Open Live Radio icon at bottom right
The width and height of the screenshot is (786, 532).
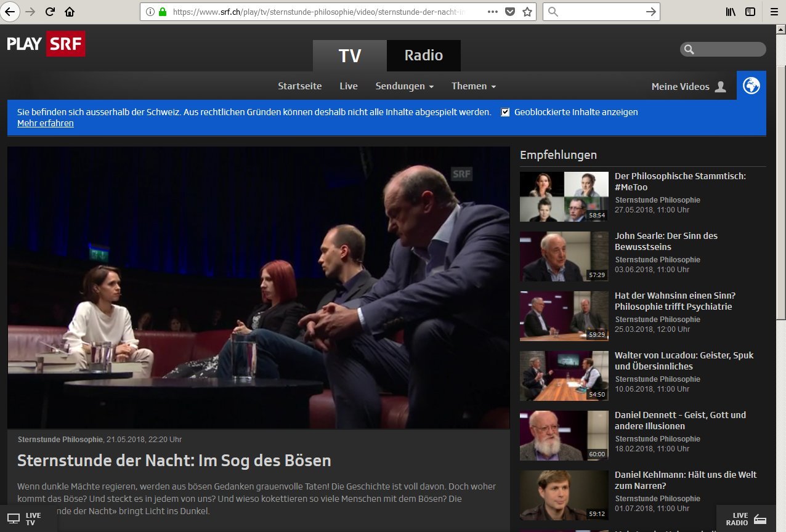tap(760, 520)
